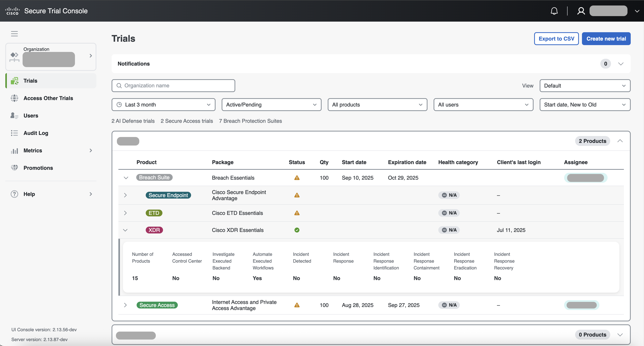Screen dimensions: 644x346
Task: Expand the 0 Products organization card
Action: pos(620,335)
